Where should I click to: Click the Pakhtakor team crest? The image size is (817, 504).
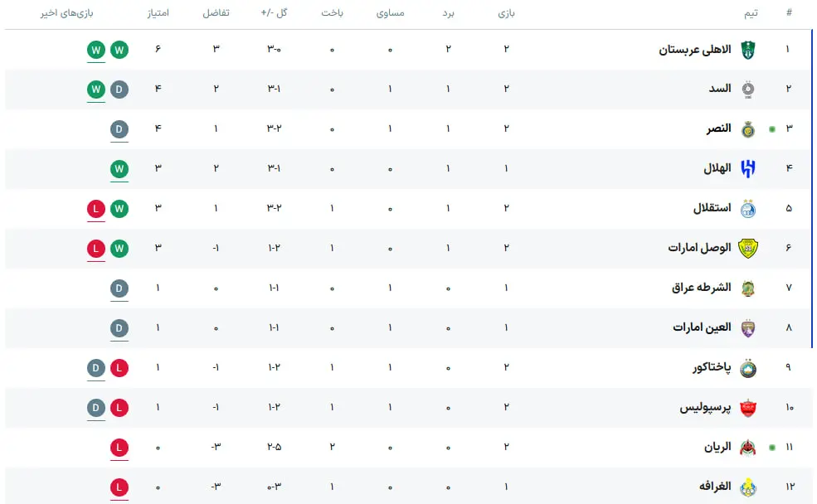pos(748,368)
